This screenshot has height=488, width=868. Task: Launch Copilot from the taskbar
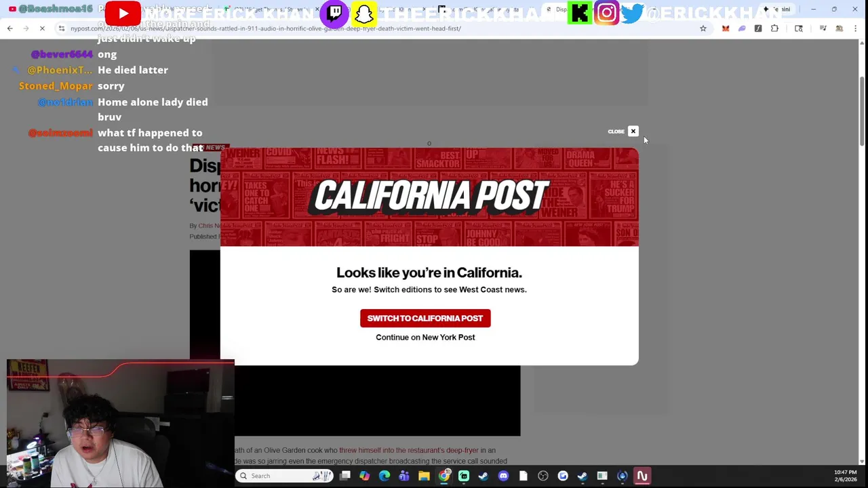(x=365, y=476)
